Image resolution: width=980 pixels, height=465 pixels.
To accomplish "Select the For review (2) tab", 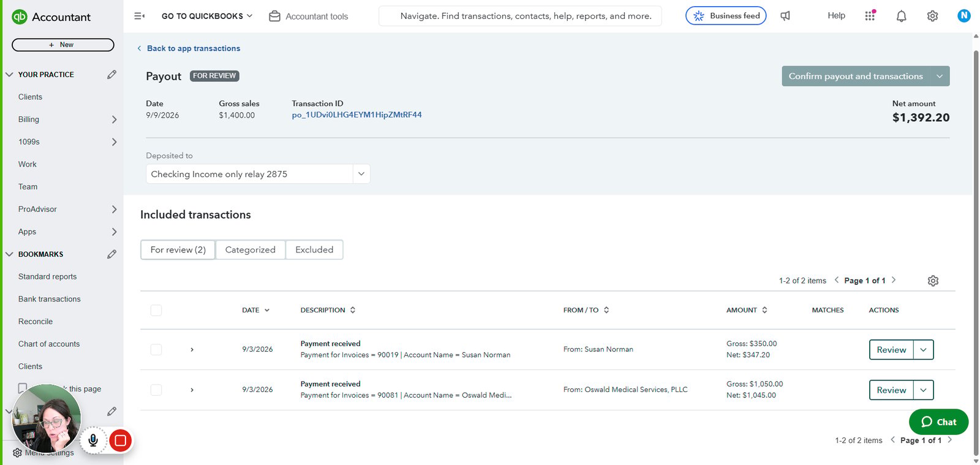I will (x=178, y=249).
